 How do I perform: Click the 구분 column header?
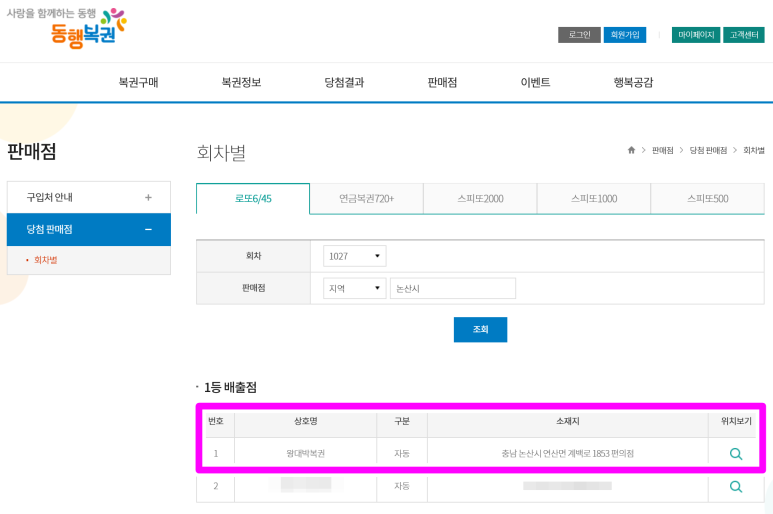tap(402, 421)
